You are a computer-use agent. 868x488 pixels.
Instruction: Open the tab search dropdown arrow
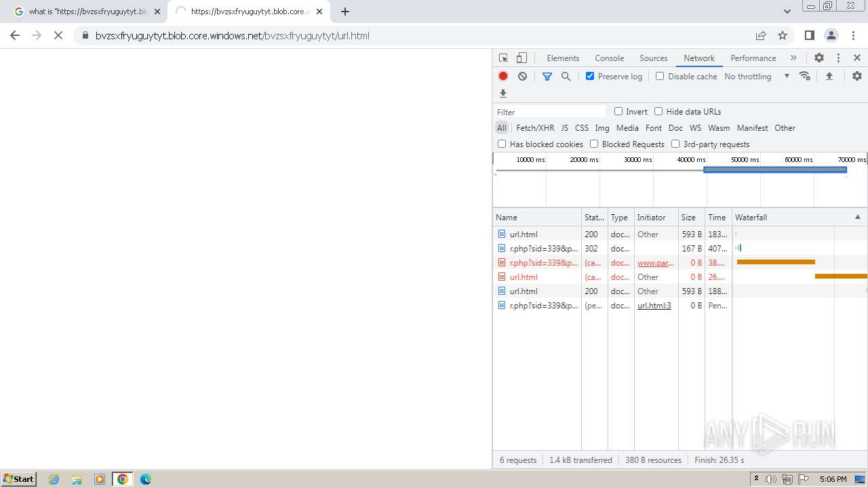[x=787, y=12]
